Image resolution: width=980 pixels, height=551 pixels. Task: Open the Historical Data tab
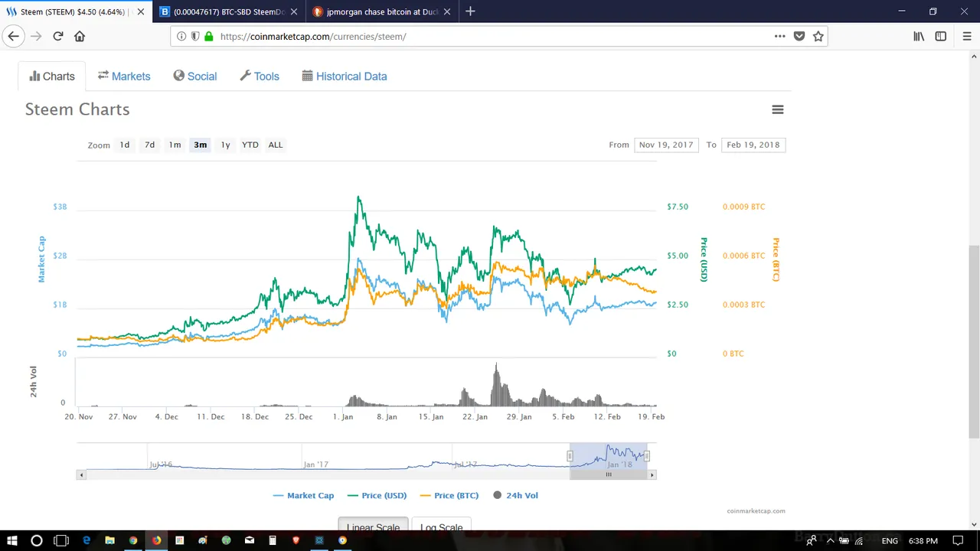click(345, 77)
